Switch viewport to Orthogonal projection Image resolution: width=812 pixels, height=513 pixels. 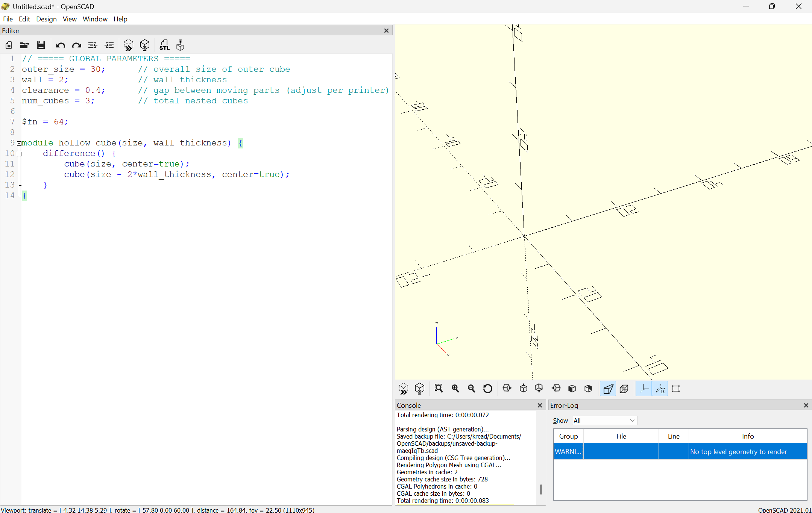[624, 388]
